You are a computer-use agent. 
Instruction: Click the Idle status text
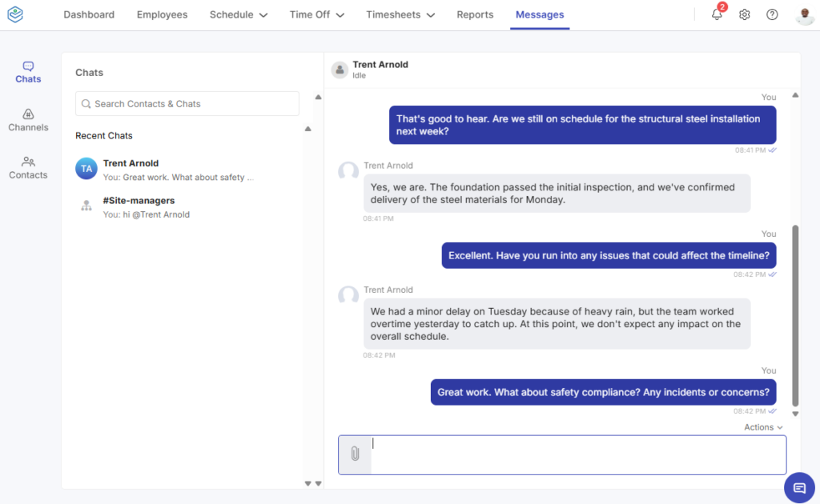click(359, 76)
